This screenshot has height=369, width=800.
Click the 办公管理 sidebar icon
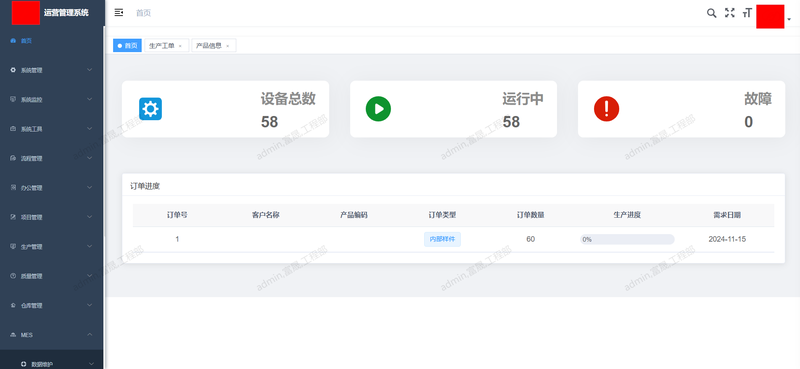tap(13, 188)
